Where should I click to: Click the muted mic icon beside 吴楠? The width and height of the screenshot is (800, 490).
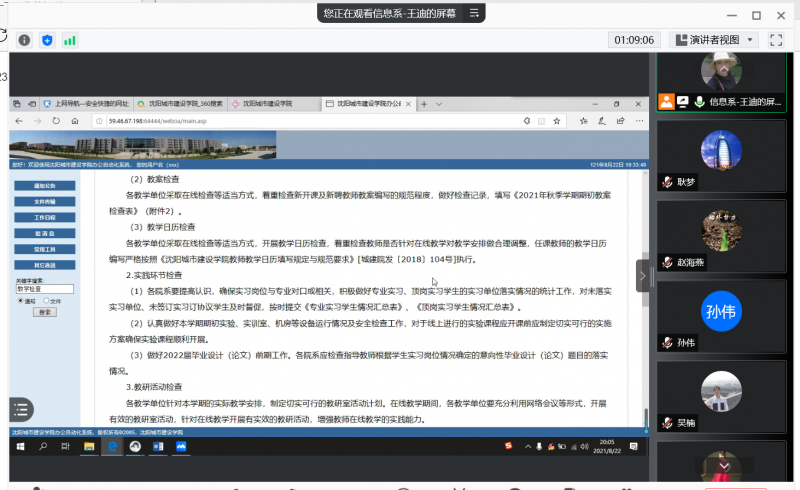tap(667, 423)
